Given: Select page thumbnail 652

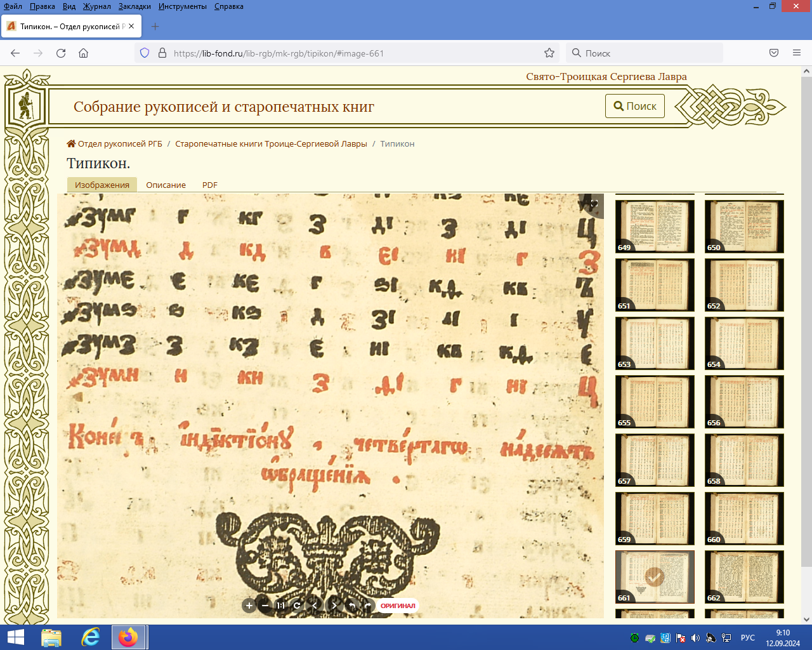Looking at the screenshot, I should click(744, 284).
